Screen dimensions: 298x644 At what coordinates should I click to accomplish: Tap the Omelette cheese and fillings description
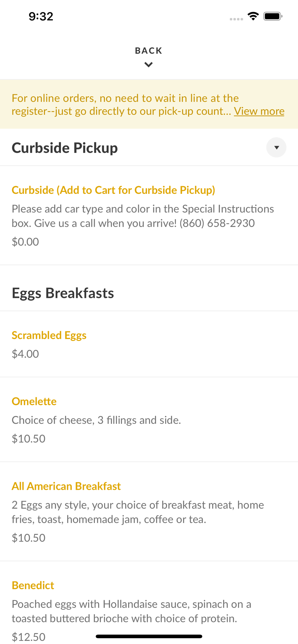[x=96, y=420]
